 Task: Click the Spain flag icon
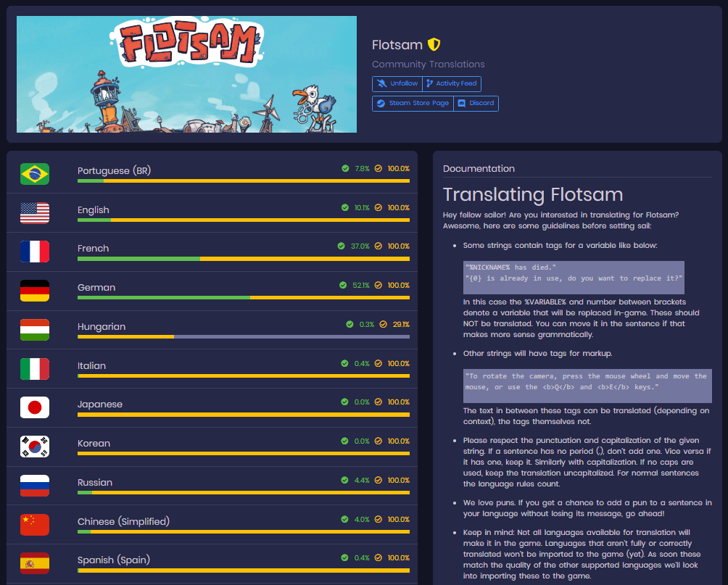click(x=35, y=563)
